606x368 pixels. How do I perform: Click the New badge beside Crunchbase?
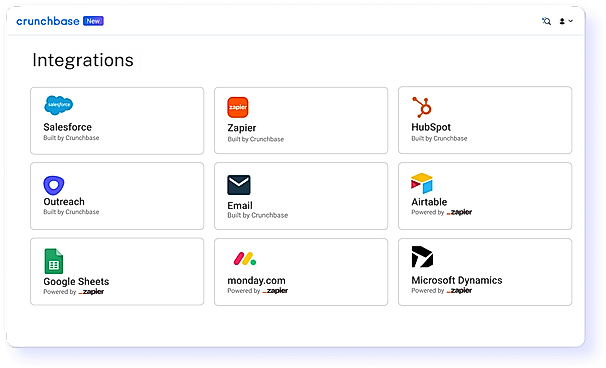93,21
